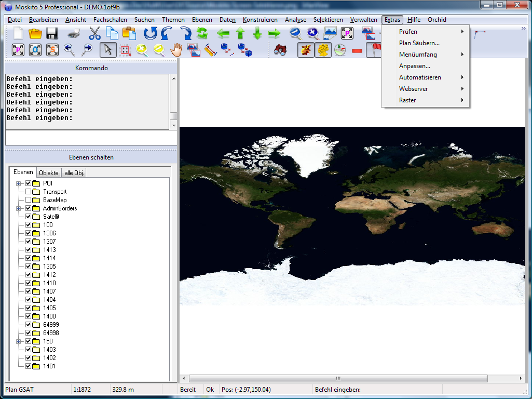Screen dimensions: 532x399
Task: Switch to the Objekte tab
Action: (x=49, y=172)
